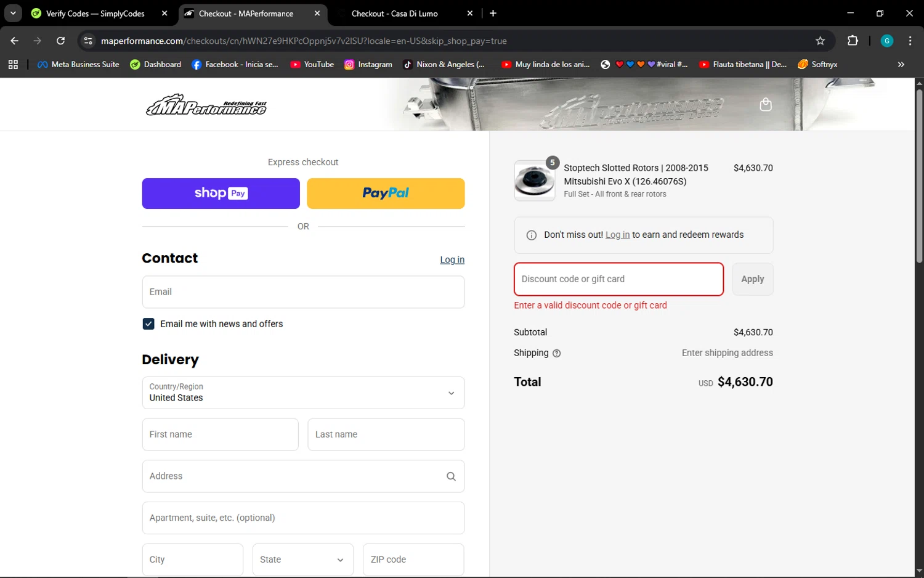Pay with the Shop Pay button
Screen dimensions: 924x578
click(221, 193)
